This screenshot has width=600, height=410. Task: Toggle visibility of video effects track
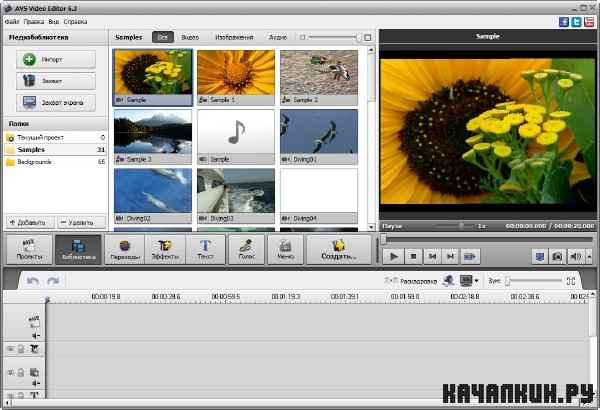tap(11, 349)
